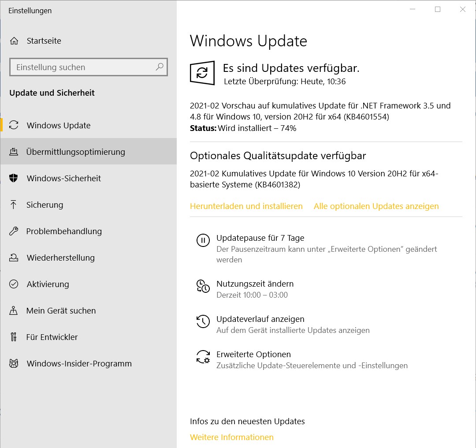
Task: Go to Windows-Sicherheit section
Action: pos(88,178)
